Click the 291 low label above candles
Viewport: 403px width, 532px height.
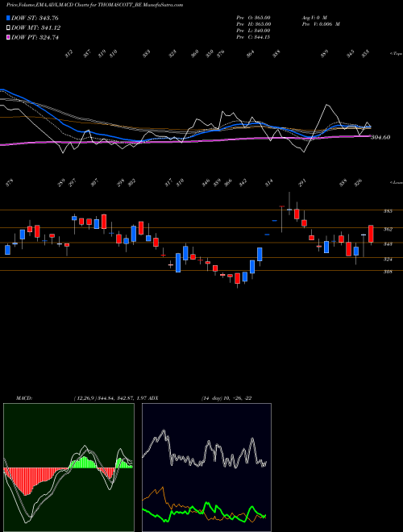(302, 183)
